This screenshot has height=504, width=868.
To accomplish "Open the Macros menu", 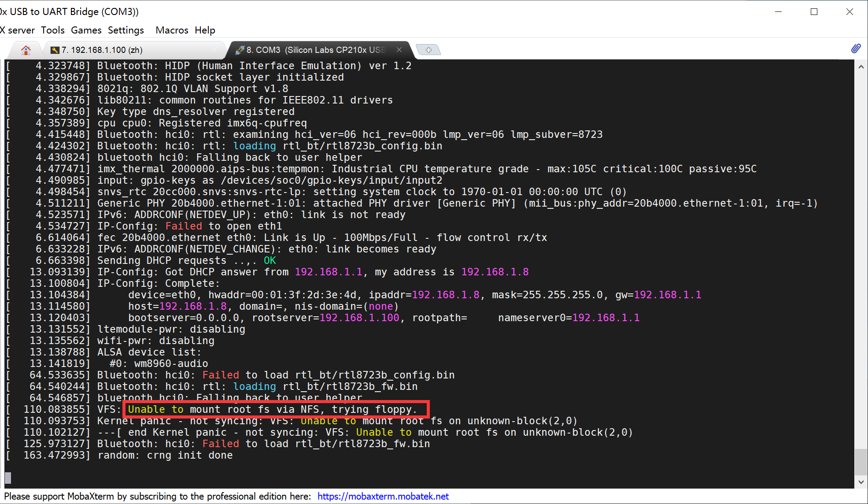I will pyautogui.click(x=171, y=30).
